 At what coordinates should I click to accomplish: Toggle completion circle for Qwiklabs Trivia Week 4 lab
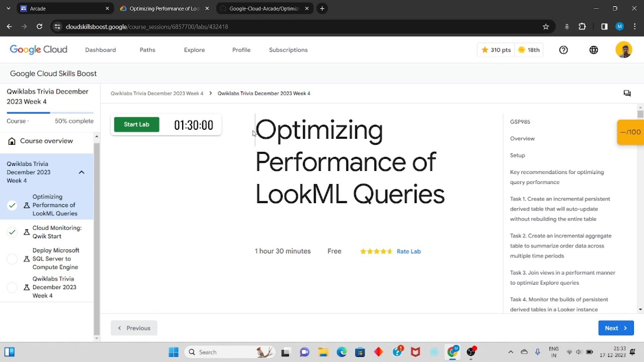(12, 287)
